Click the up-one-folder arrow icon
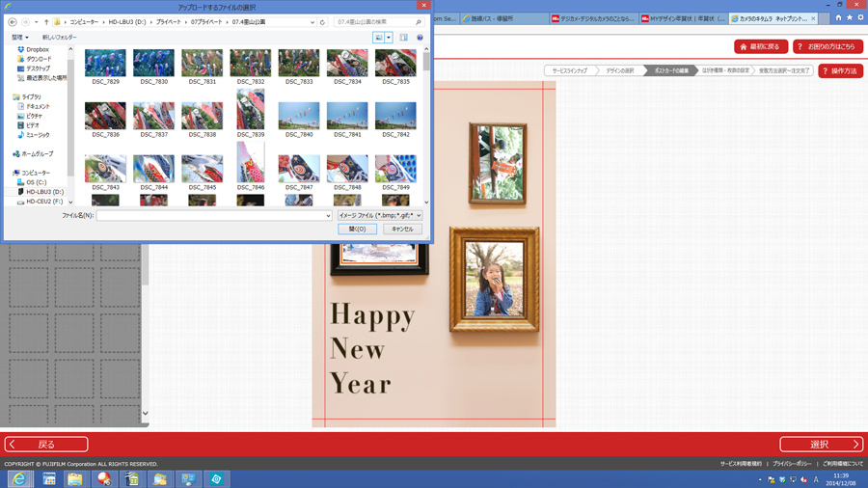Viewport: 868px width, 488px height. click(46, 22)
